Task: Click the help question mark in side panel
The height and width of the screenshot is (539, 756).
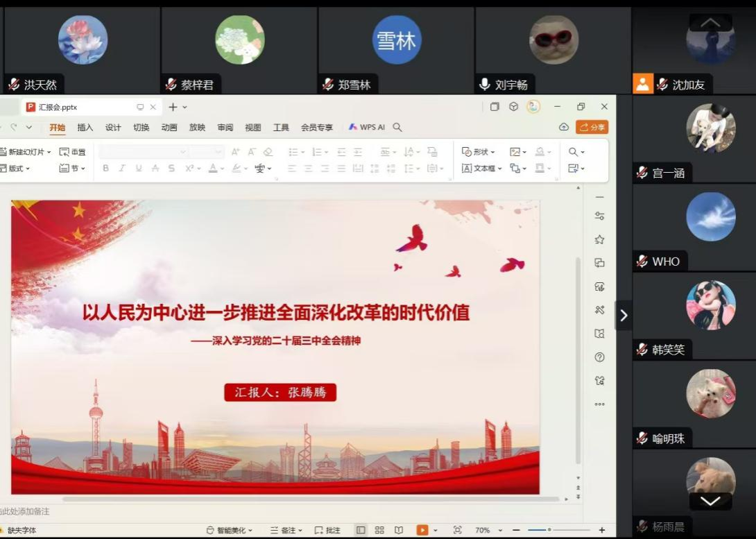Action: pyautogui.click(x=600, y=357)
